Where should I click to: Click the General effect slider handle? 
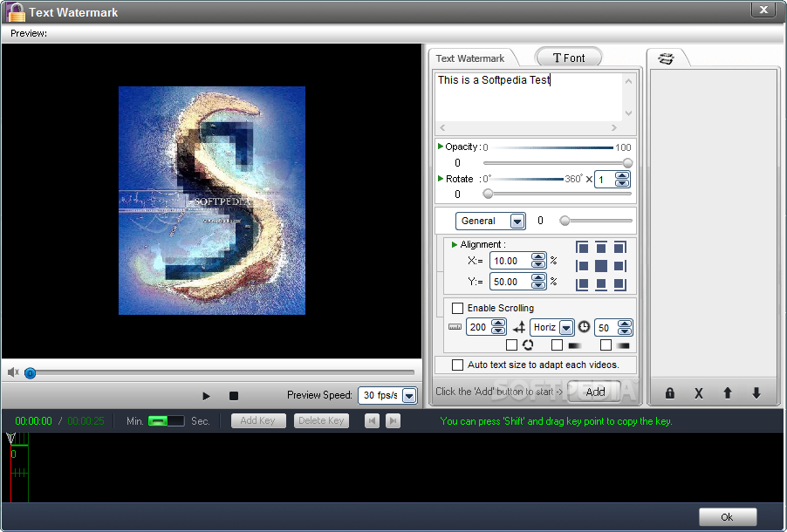(565, 221)
